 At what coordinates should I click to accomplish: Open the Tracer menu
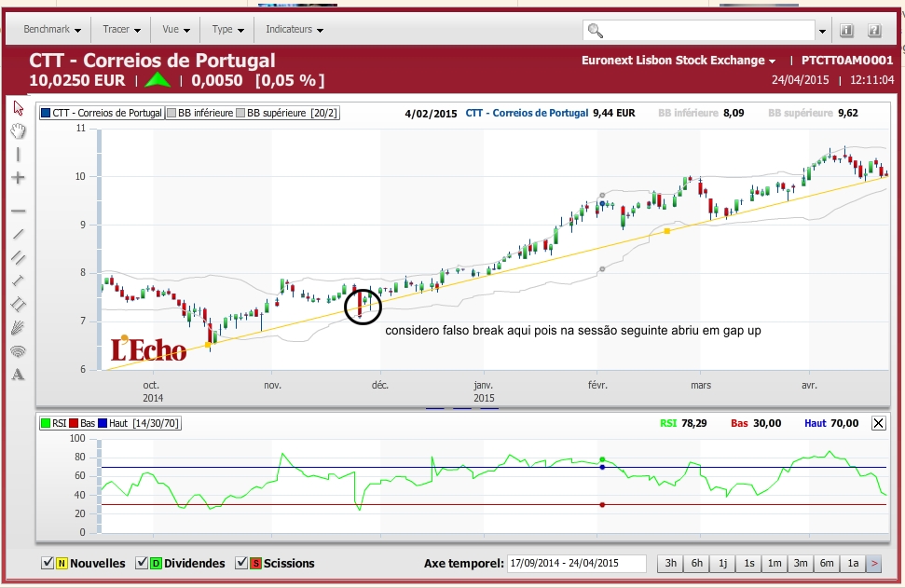click(x=122, y=30)
